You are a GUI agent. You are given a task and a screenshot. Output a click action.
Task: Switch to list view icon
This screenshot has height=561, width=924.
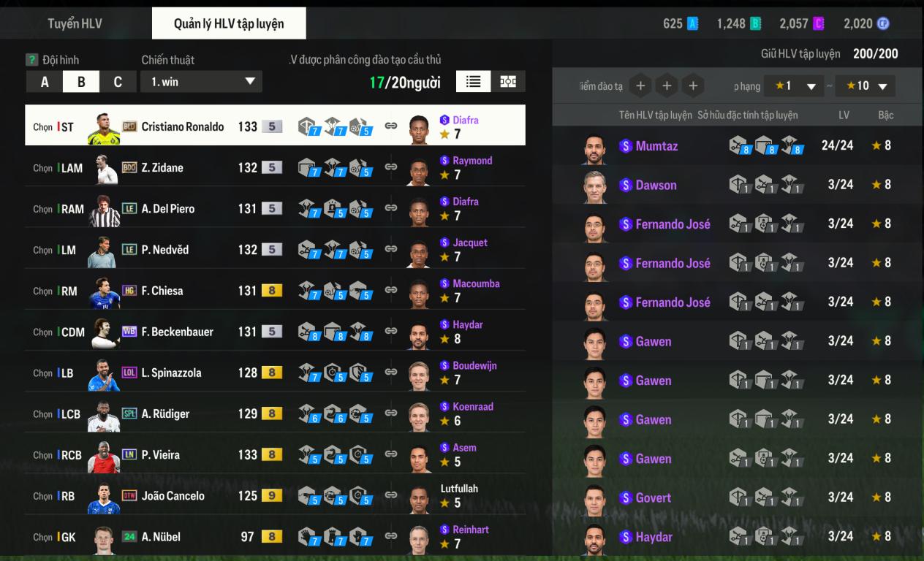[x=473, y=82]
